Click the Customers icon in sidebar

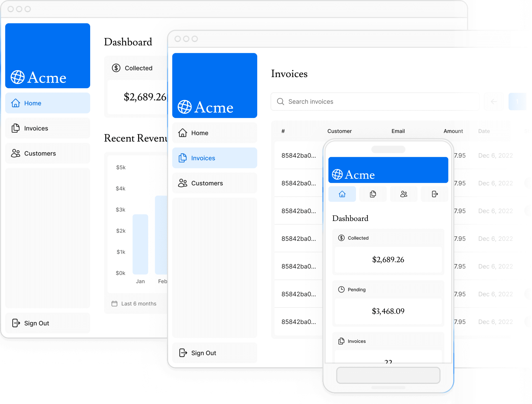pyautogui.click(x=16, y=153)
